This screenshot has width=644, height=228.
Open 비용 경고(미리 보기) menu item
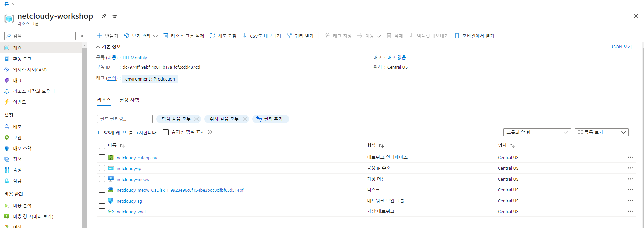pos(41,216)
